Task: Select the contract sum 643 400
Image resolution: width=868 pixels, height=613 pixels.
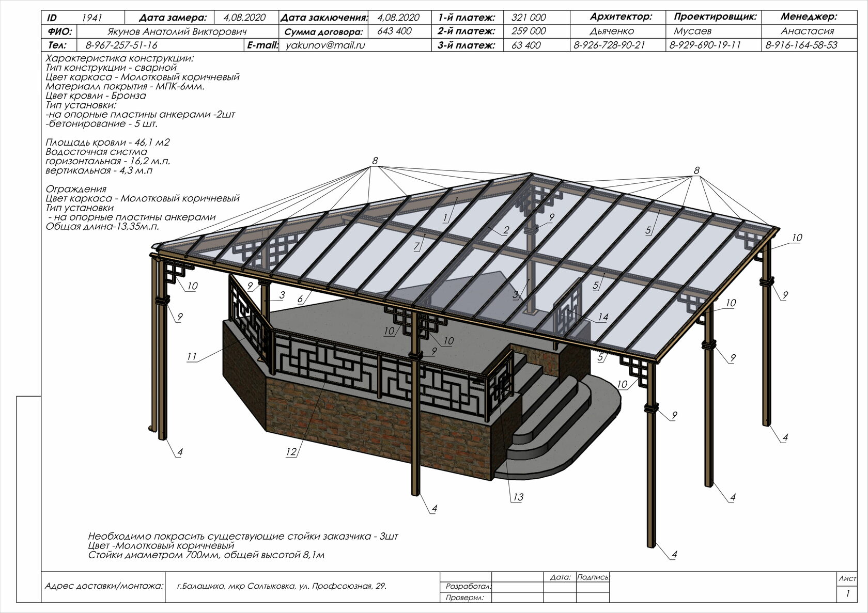Action: click(394, 31)
